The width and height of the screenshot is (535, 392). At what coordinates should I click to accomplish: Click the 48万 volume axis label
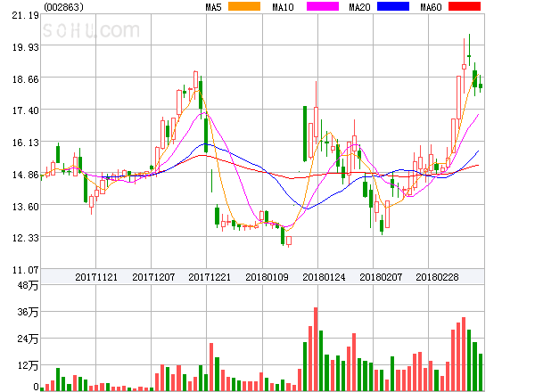point(28,285)
